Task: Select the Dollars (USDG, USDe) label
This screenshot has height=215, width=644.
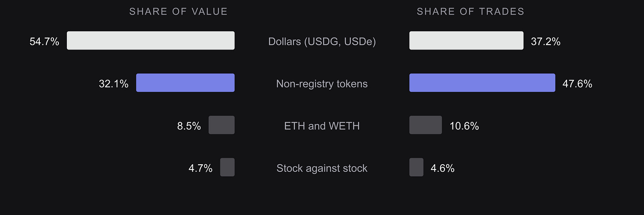Action: point(322,42)
